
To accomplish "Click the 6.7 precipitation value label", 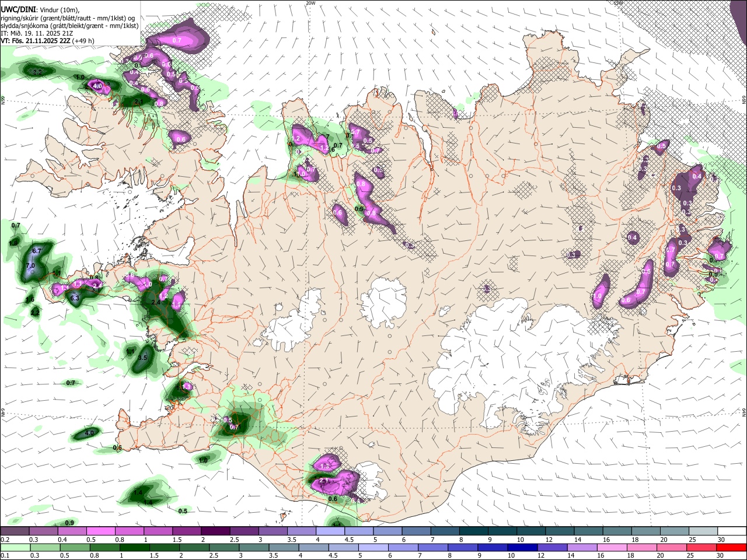I will (37, 251).
